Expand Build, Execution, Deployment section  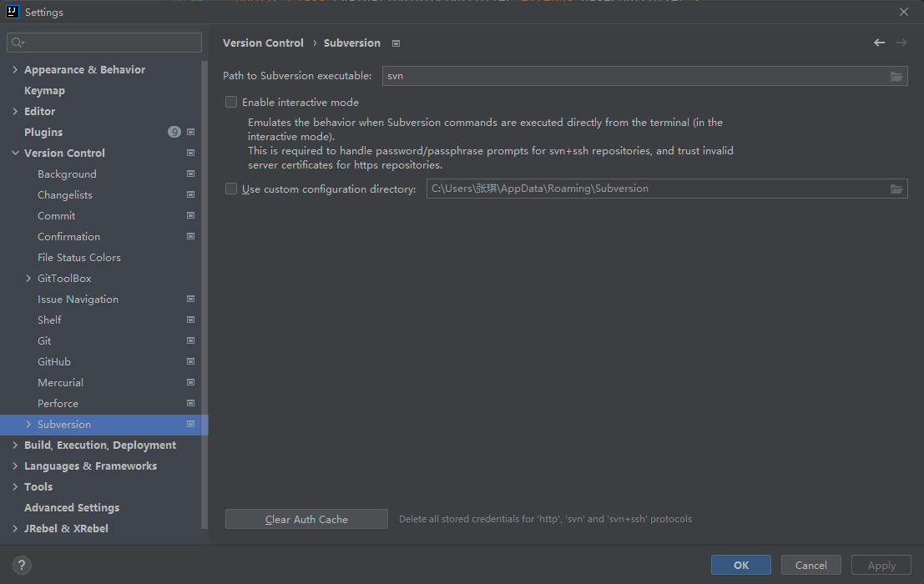[x=15, y=445]
